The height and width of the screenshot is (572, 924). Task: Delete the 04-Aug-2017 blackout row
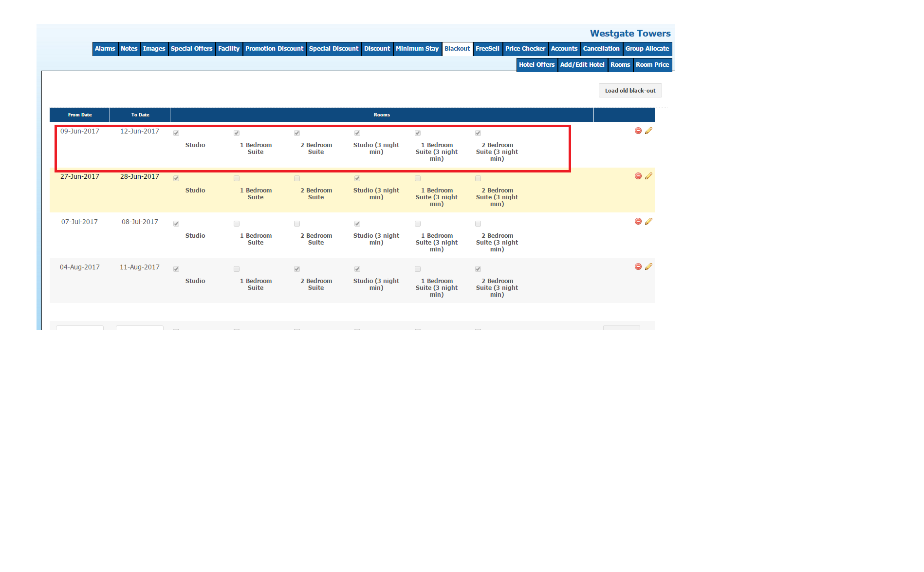638,267
